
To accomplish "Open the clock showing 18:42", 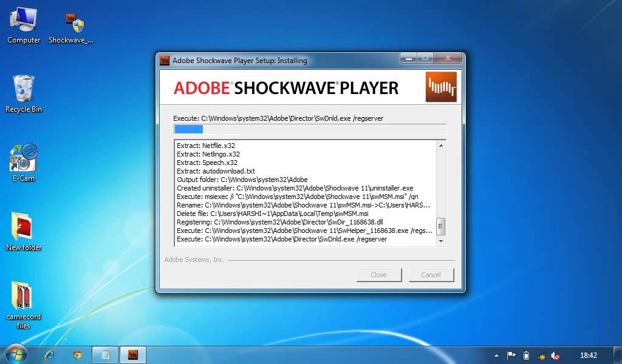I will (x=588, y=356).
